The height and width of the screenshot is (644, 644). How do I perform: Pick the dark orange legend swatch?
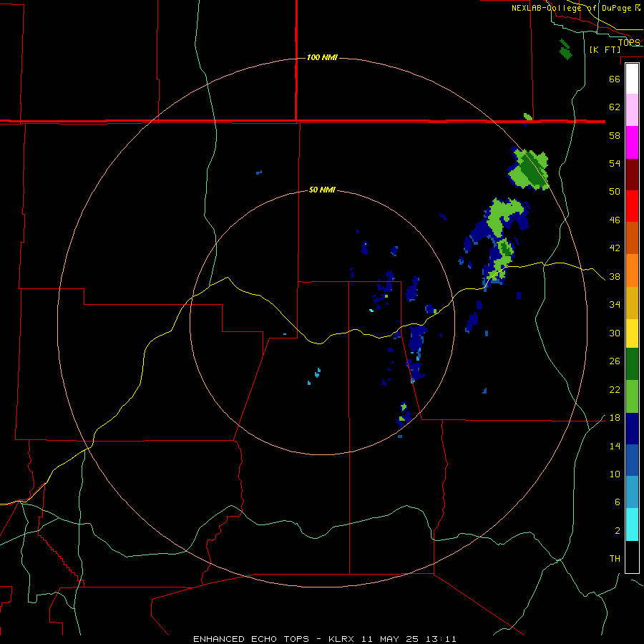(632, 238)
